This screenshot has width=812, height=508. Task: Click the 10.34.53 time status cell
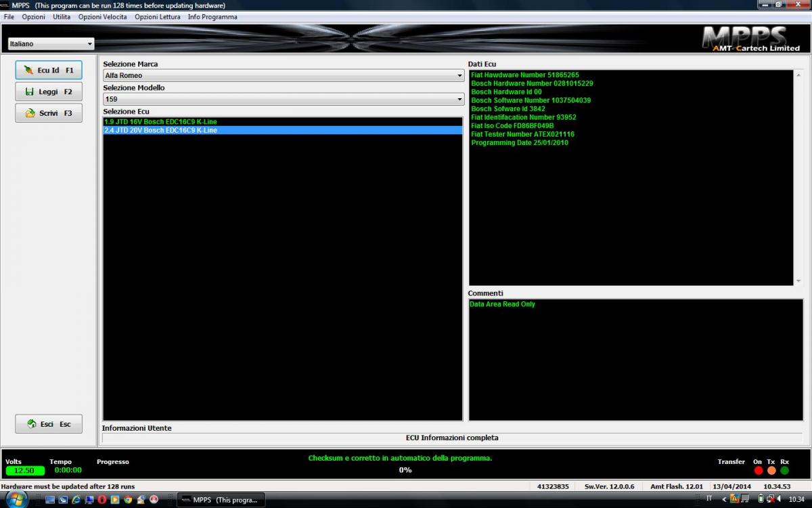pos(777,487)
